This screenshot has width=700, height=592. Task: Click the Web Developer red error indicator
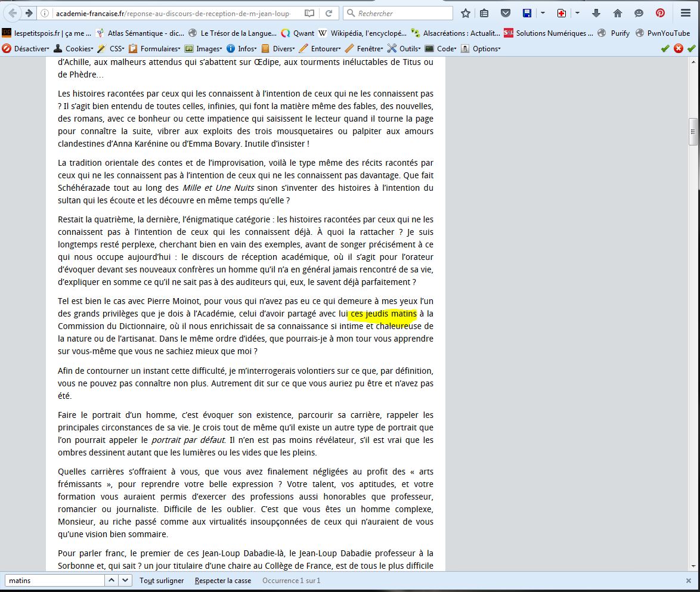[x=679, y=49]
